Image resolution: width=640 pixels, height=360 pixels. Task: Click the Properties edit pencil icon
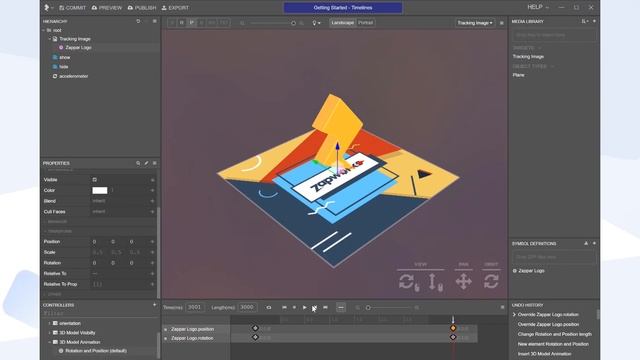(x=147, y=163)
